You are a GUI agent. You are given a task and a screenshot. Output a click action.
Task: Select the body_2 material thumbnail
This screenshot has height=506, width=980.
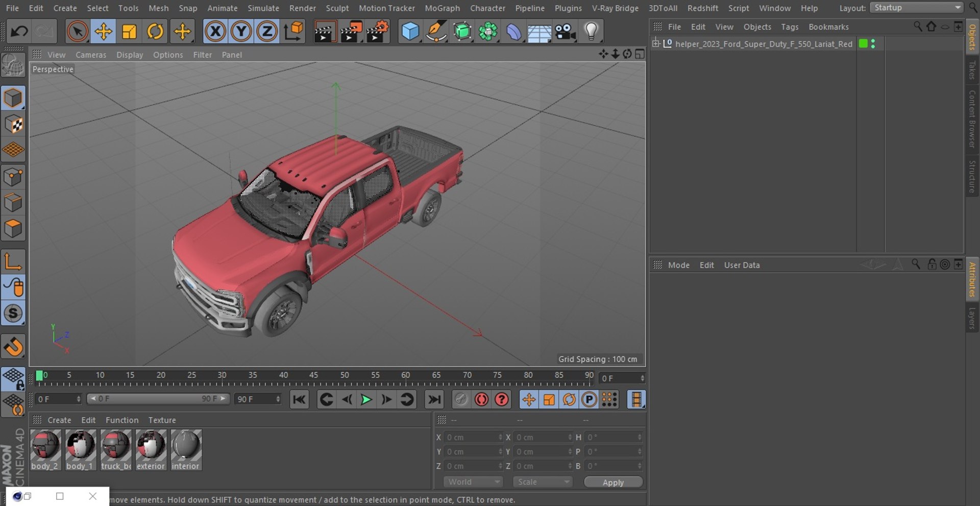point(45,449)
